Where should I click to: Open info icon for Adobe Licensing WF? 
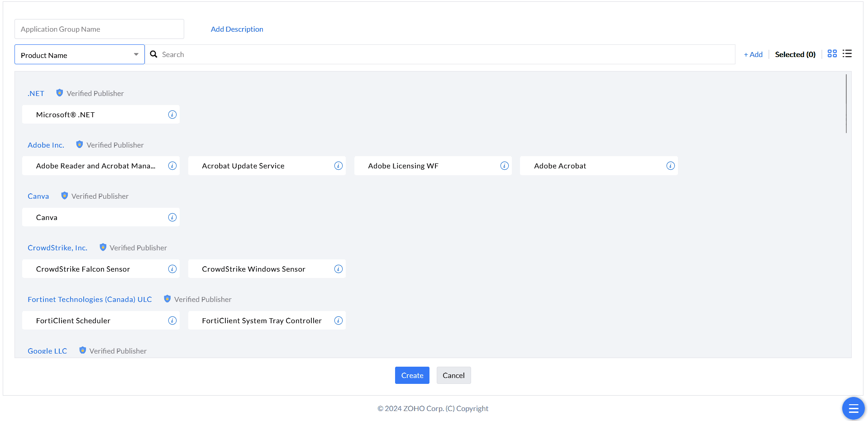click(x=505, y=166)
